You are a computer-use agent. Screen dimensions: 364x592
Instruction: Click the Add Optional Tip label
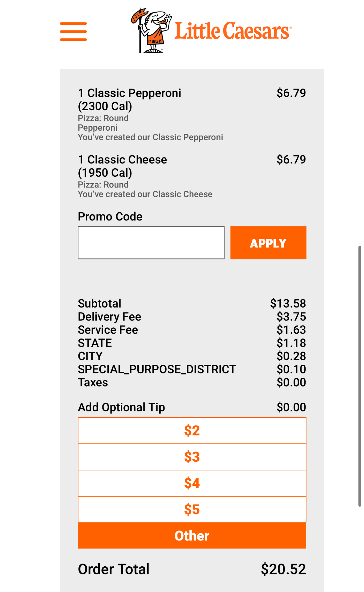121,407
